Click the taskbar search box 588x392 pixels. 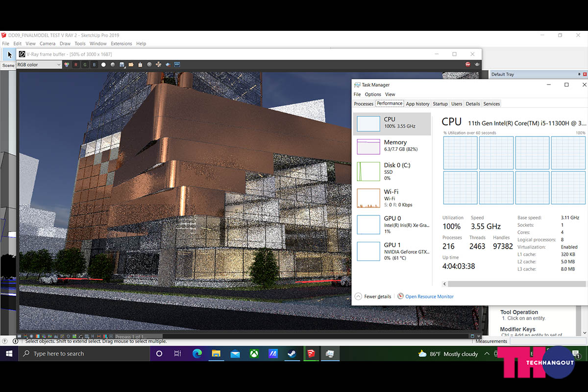click(84, 354)
